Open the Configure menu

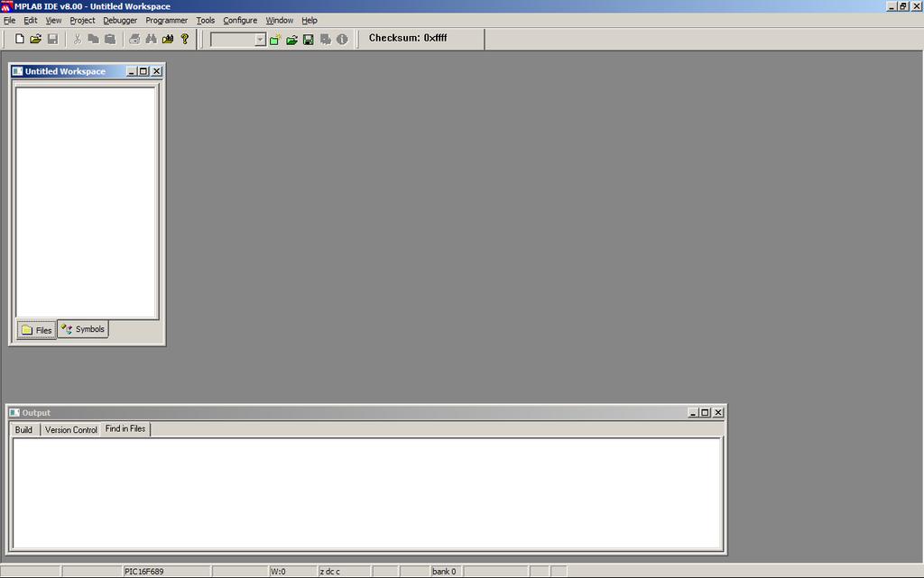pyautogui.click(x=240, y=20)
